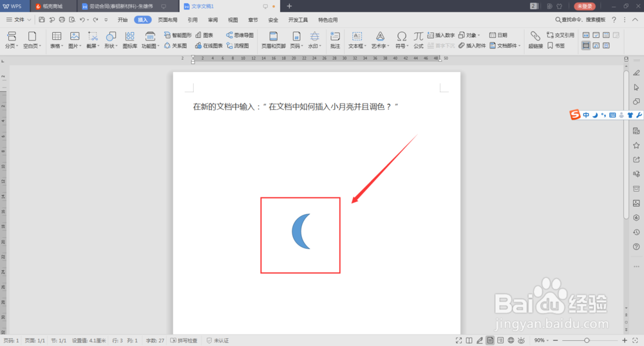The width and height of the screenshot is (644, 346).
Task: Open the 功能图 dropdown
Action: [x=150, y=46]
